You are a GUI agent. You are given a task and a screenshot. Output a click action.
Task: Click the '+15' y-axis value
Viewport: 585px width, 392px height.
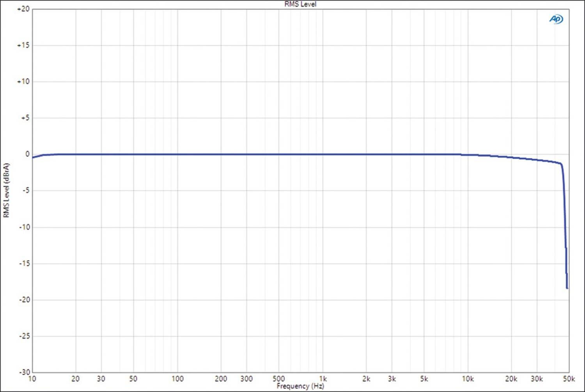click(x=23, y=45)
